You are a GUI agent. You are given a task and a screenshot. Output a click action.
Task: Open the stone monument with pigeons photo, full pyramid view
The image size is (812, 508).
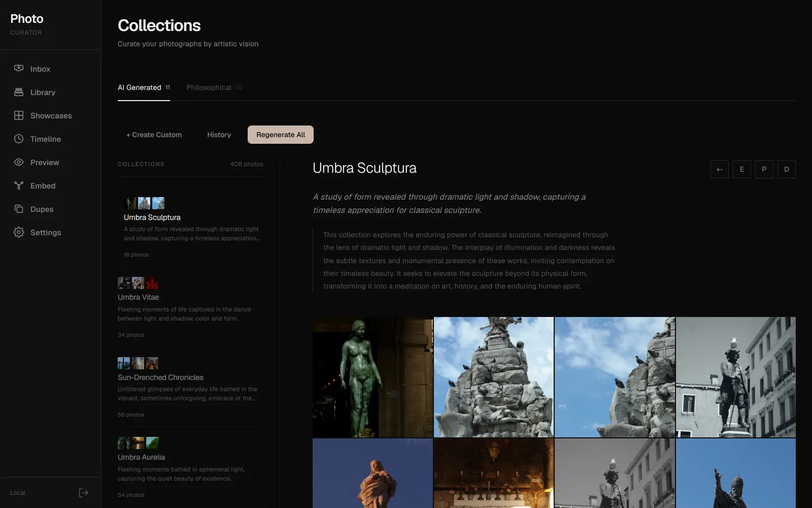pyautogui.click(x=494, y=377)
